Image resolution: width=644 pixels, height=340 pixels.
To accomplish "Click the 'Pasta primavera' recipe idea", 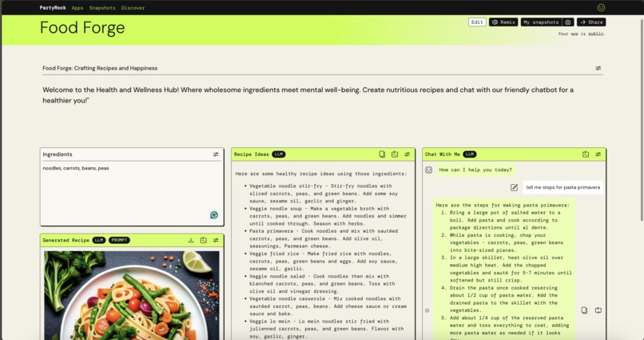I will 324,238.
